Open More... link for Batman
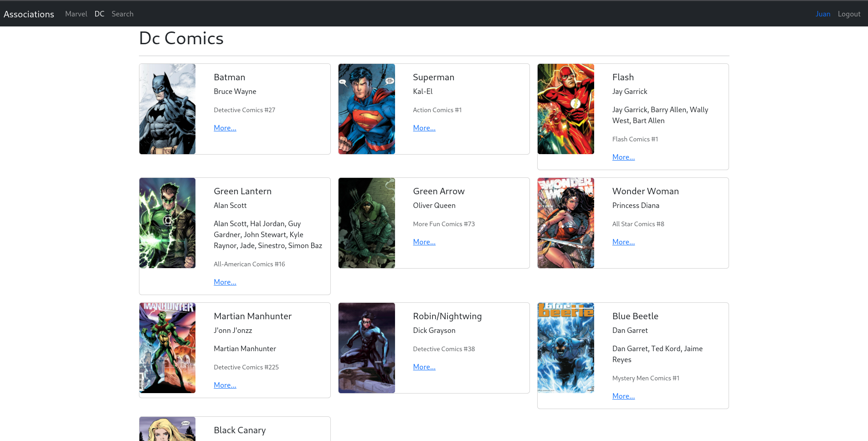This screenshot has height=441, width=868. pos(225,128)
